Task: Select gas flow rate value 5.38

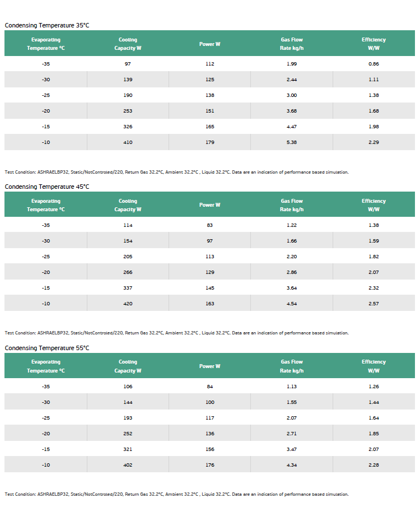Action: (x=292, y=142)
